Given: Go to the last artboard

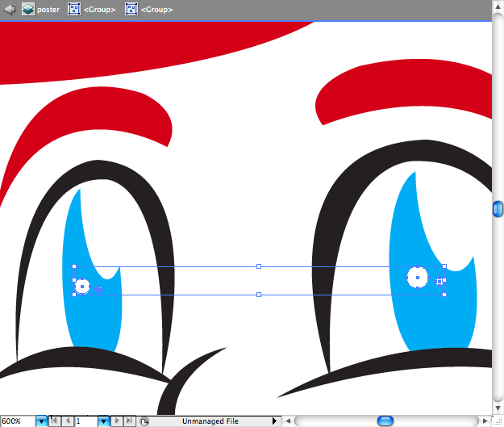Looking at the screenshot, I should pyautogui.click(x=129, y=421).
